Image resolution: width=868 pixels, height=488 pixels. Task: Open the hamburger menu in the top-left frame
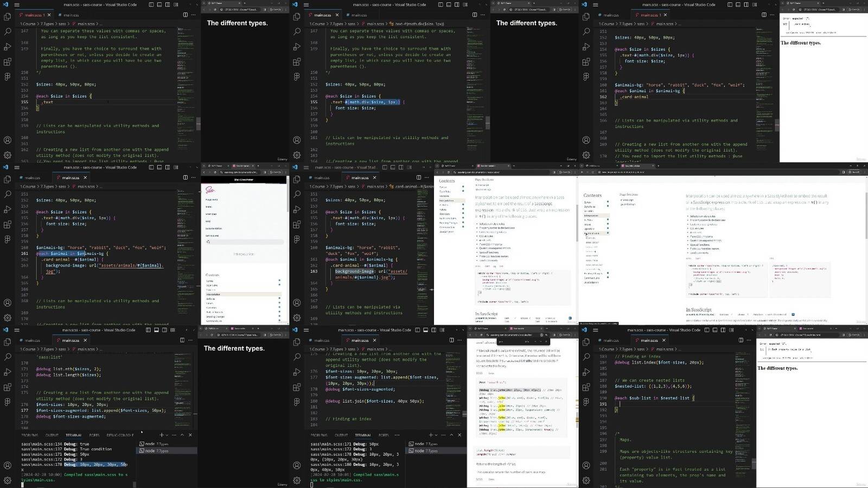(x=17, y=4)
